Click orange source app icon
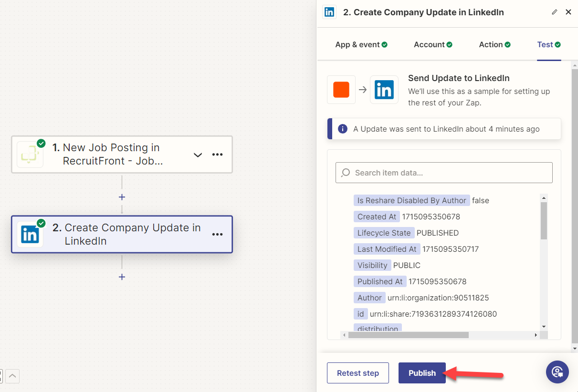Screen dimensions: 578x392 (x=341, y=90)
